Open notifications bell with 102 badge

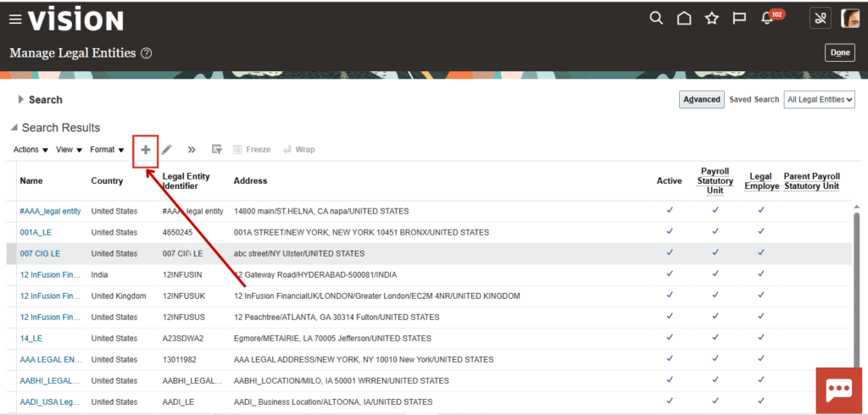770,18
